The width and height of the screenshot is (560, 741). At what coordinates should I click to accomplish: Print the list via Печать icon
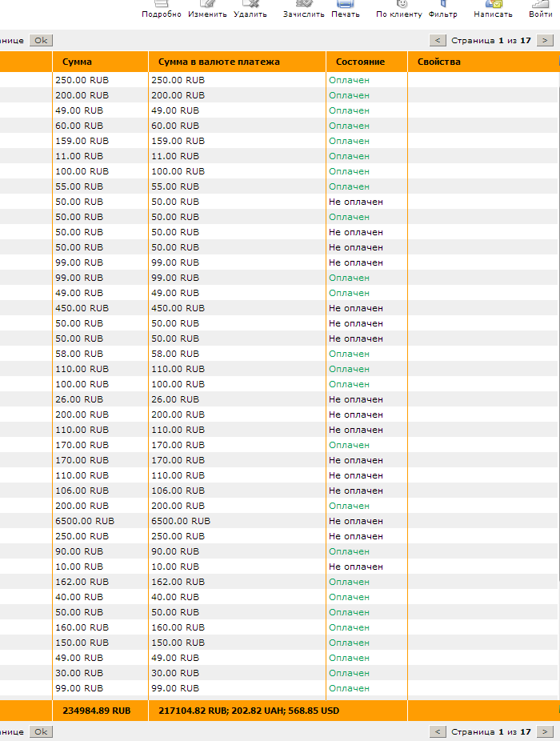click(346, 5)
